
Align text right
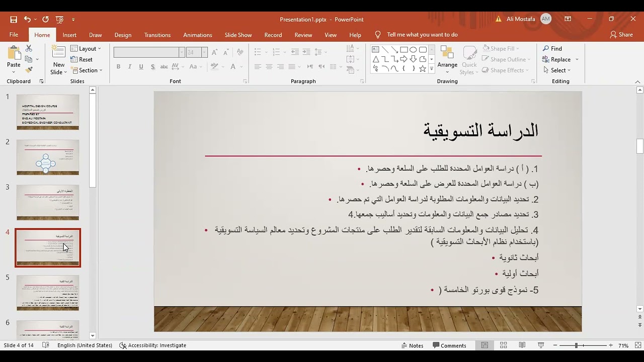click(280, 67)
